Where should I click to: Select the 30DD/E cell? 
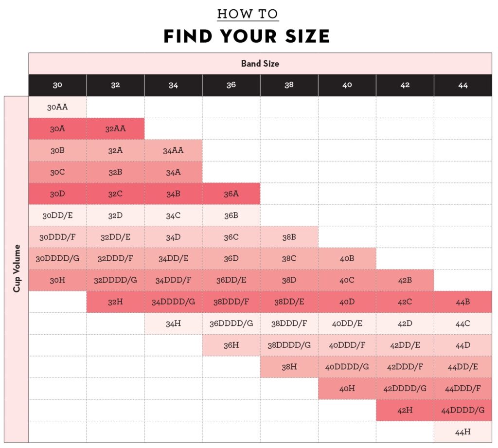pyautogui.click(x=57, y=215)
